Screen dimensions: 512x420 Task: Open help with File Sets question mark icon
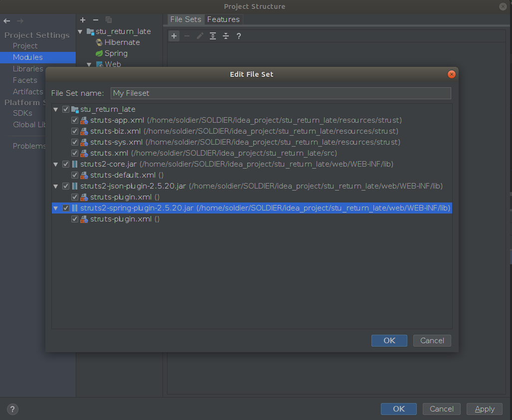(239, 36)
